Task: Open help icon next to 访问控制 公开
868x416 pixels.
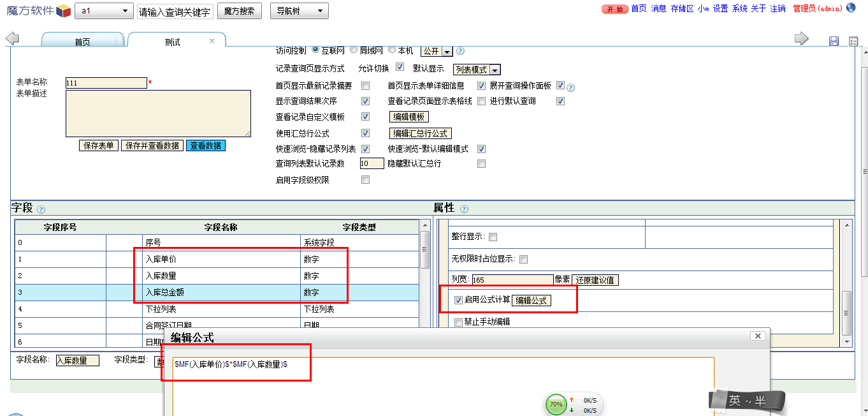Action: pos(460,51)
